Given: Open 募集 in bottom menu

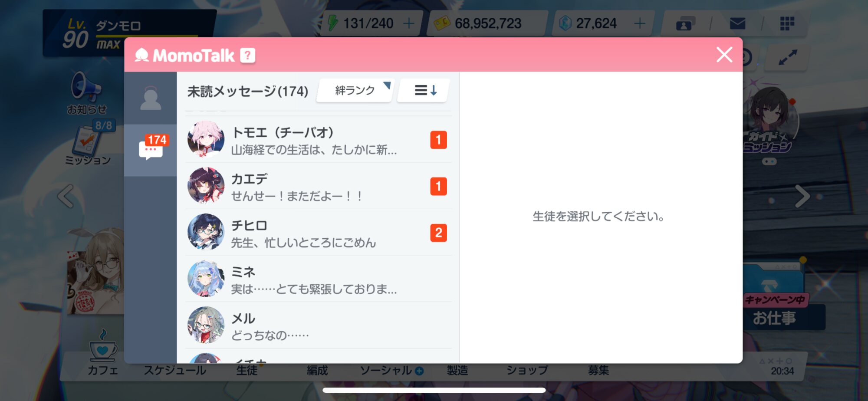Looking at the screenshot, I should 598,370.
